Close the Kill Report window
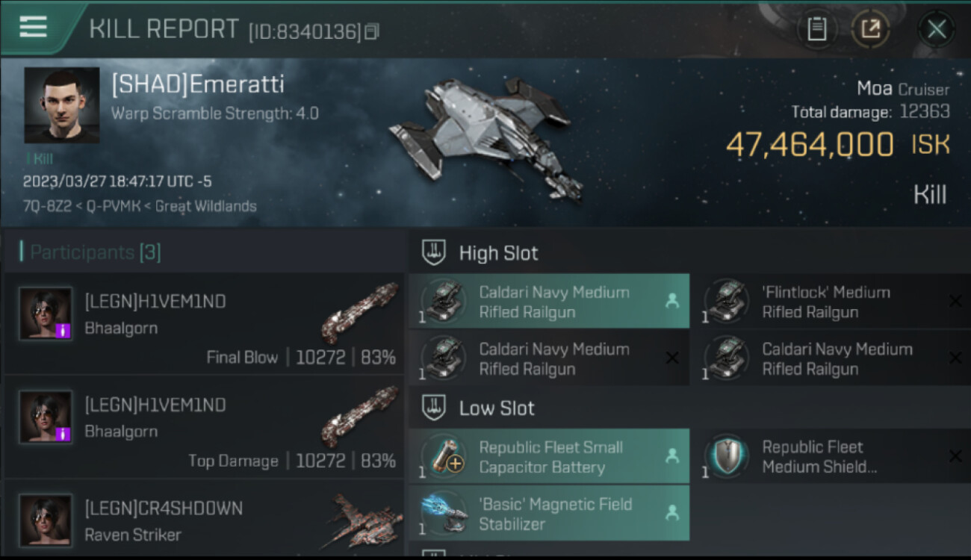 pyautogui.click(x=936, y=30)
